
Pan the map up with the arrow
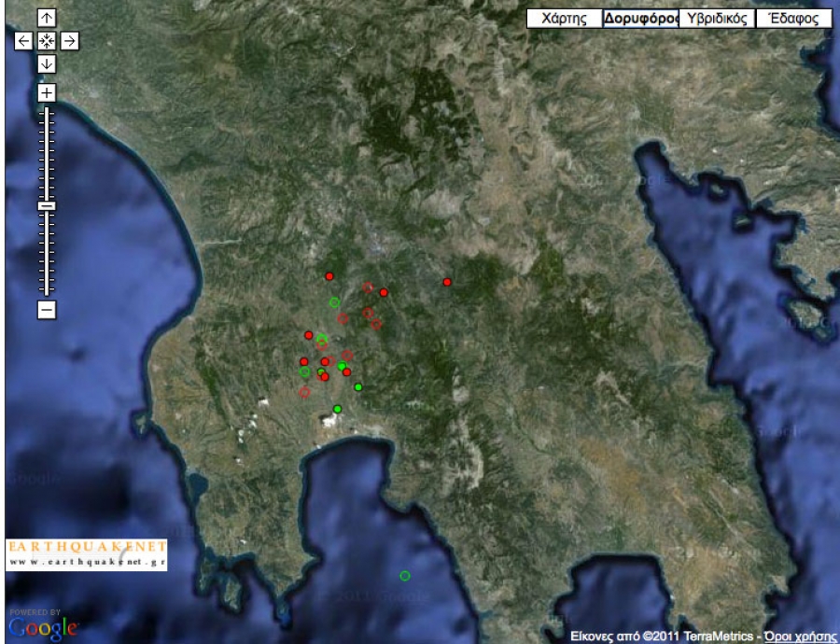[x=47, y=18]
